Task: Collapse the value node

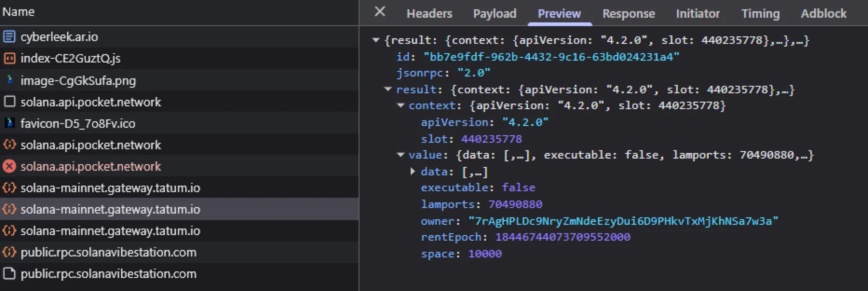Action: click(400, 155)
